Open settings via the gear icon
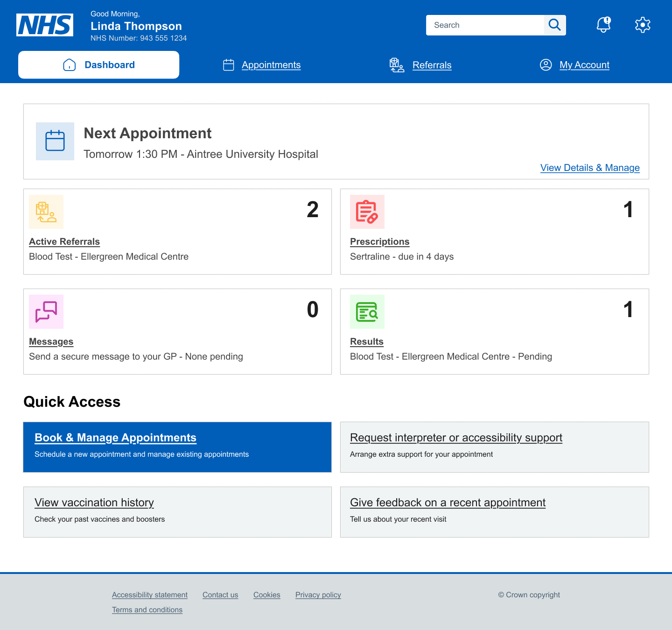The image size is (672, 630). pos(643,25)
